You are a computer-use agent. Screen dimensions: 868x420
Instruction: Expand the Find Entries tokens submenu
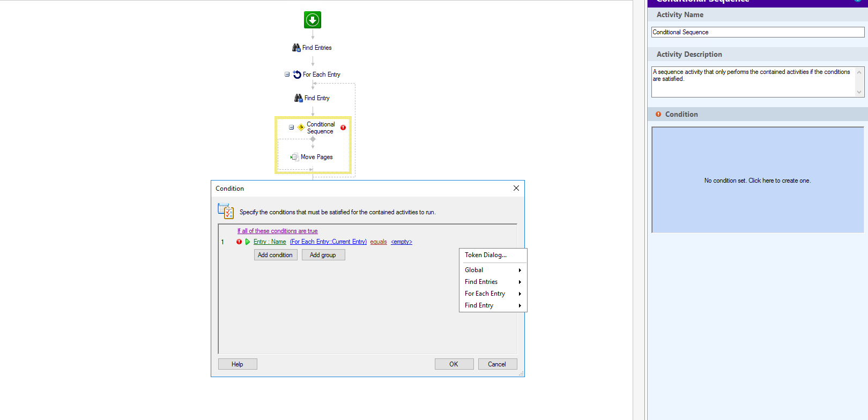click(493, 282)
